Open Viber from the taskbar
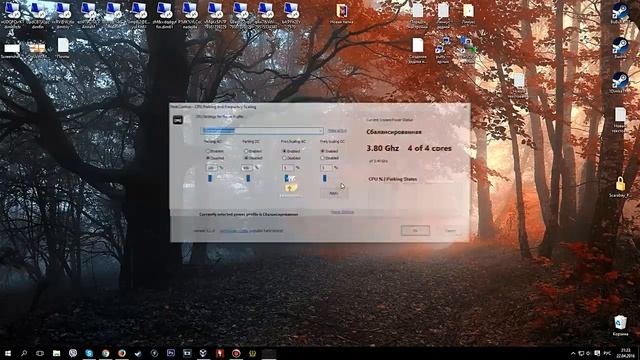This screenshot has height=360, width=640. coord(73,353)
